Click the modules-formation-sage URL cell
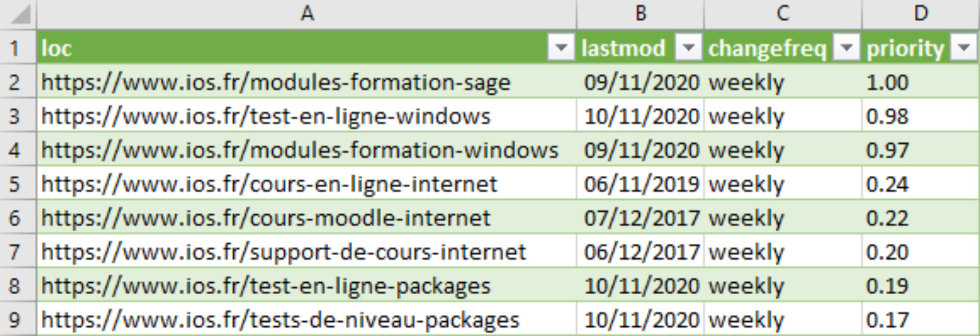The image size is (980, 336). pos(307,82)
